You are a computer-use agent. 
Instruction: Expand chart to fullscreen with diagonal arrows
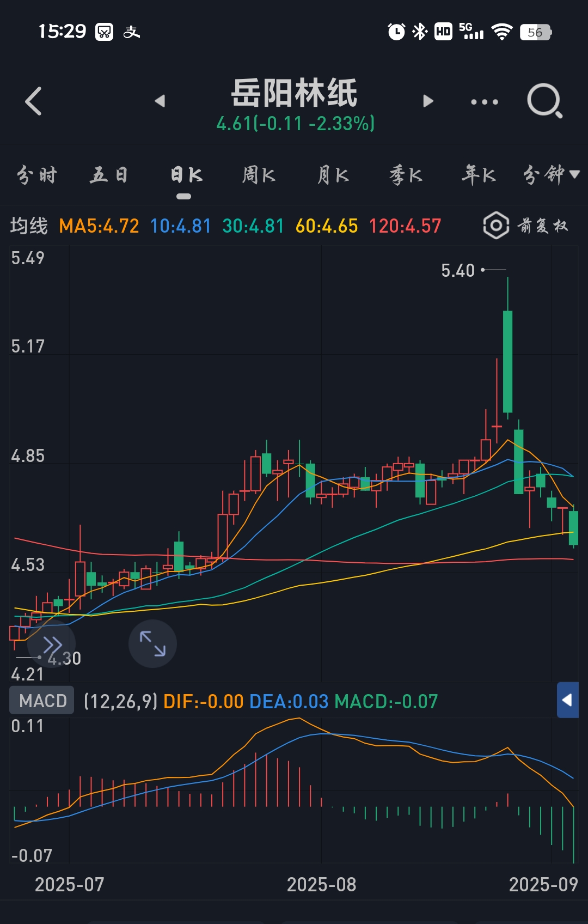point(152,643)
